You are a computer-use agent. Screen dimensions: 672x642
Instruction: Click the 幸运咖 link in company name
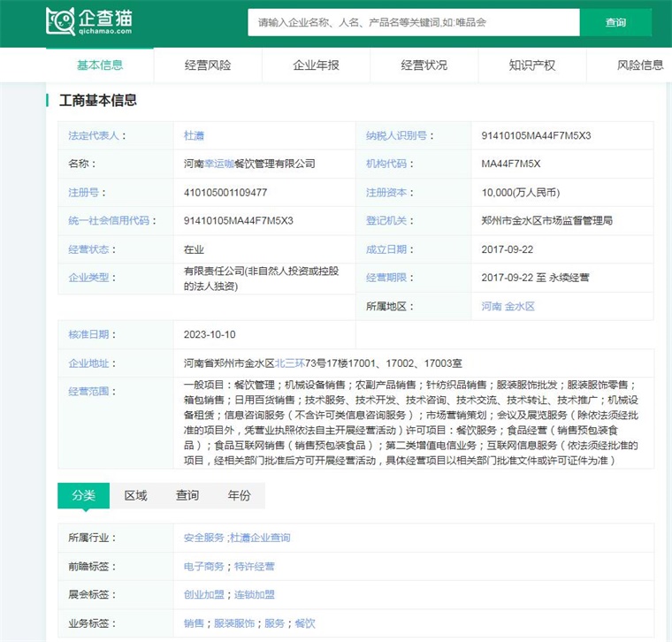(x=219, y=164)
